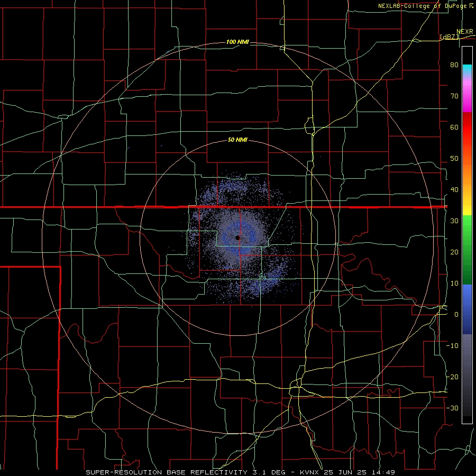Click the -20 value on the dBZ scale
The height and width of the screenshot is (476, 476).
452,377
